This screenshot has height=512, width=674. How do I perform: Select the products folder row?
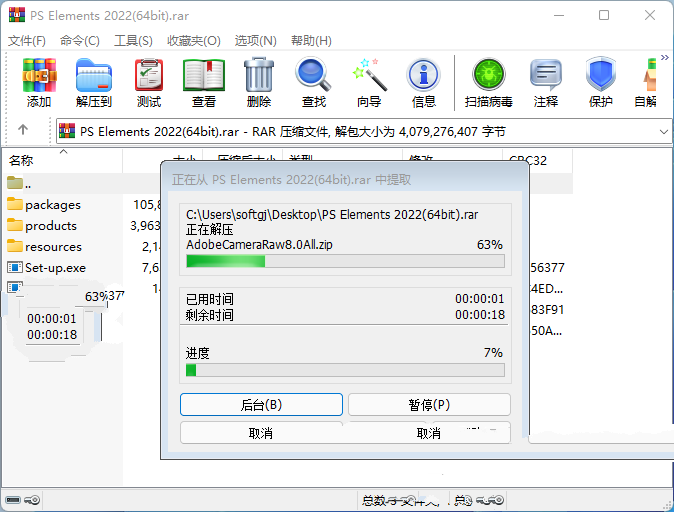pyautogui.click(x=82, y=226)
